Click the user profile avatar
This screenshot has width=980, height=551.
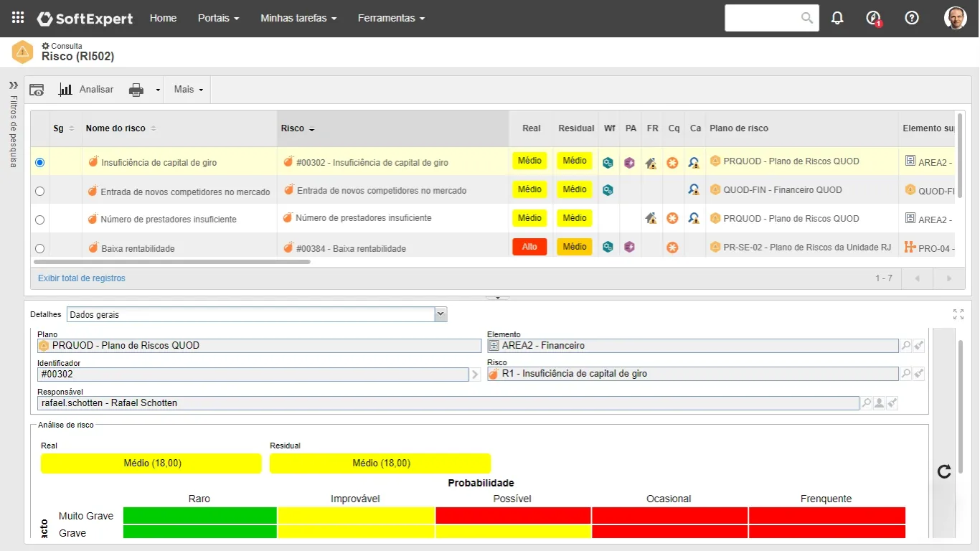tap(955, 18)
